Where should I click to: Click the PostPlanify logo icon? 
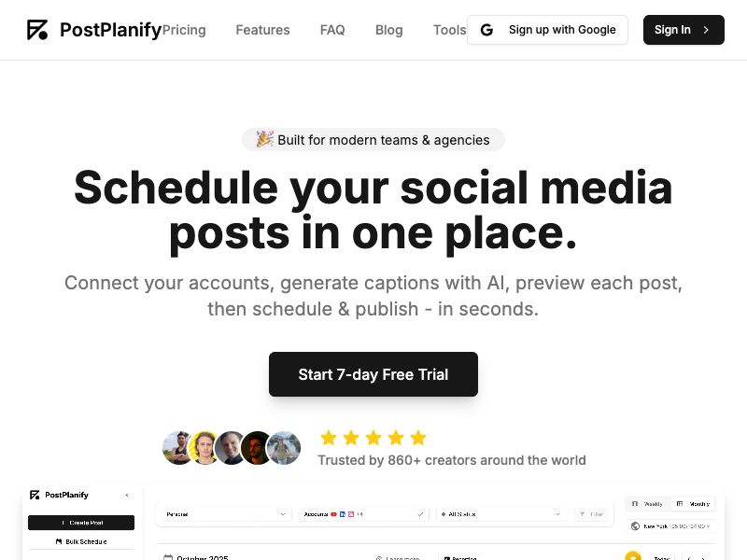pos(37,29)
